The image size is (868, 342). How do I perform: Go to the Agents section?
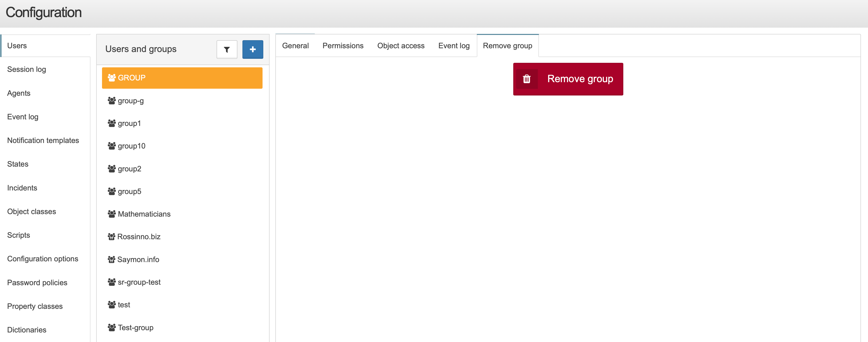coord(19,93)
